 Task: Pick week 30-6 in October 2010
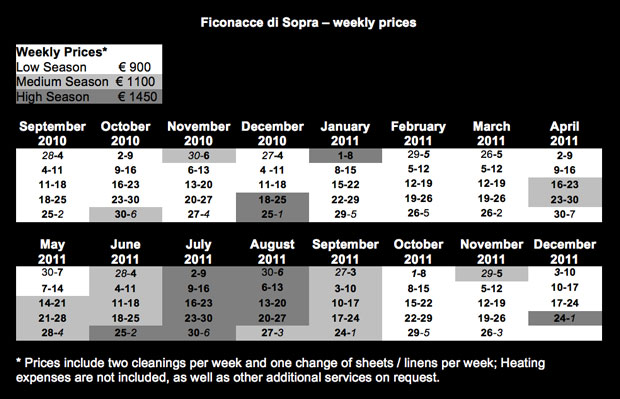126,214
